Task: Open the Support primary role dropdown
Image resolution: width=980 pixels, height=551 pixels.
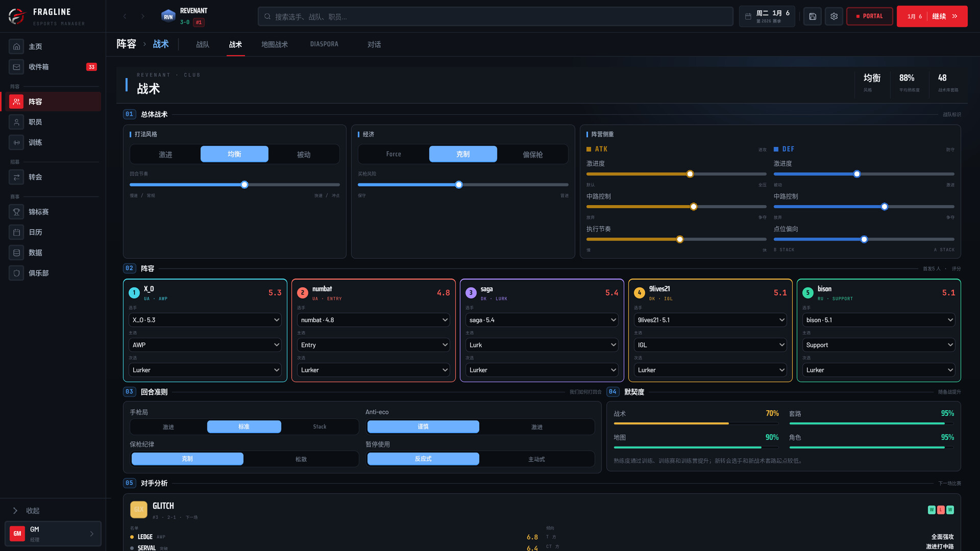Action: click(879, 345)
